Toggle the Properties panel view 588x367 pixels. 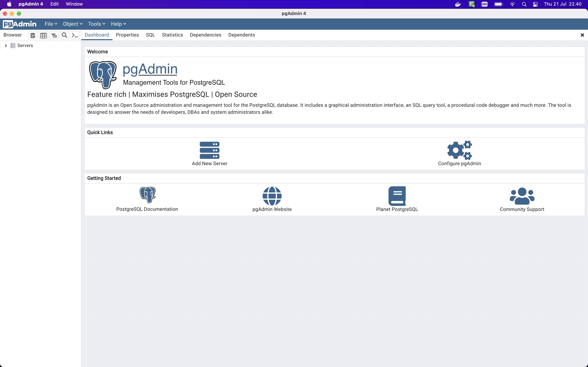click(x=127, y=35)
